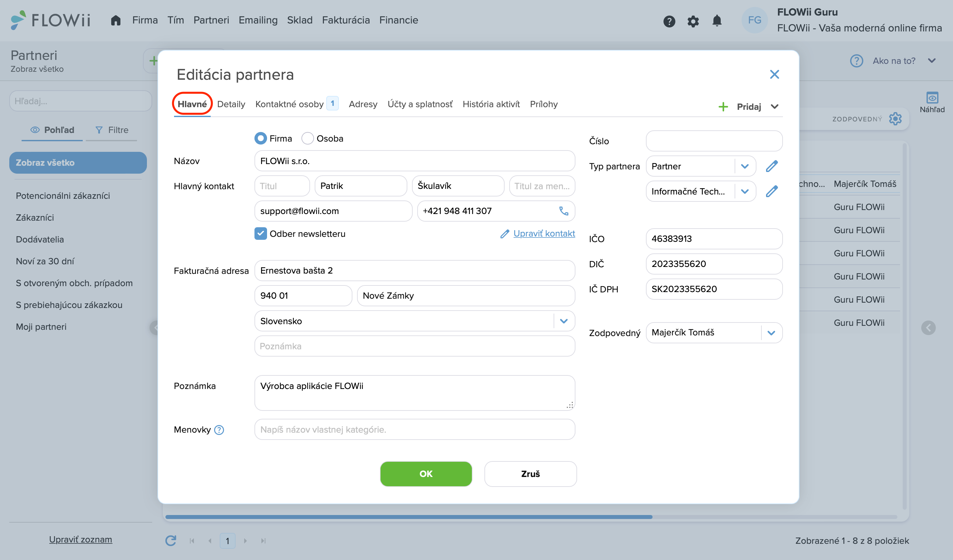Image resolution: width=953 pixels, height=560 pixels.
Task: Focus the Poznámka textarea Výrobca aplikácie
Action: click(x=415, y=393)
